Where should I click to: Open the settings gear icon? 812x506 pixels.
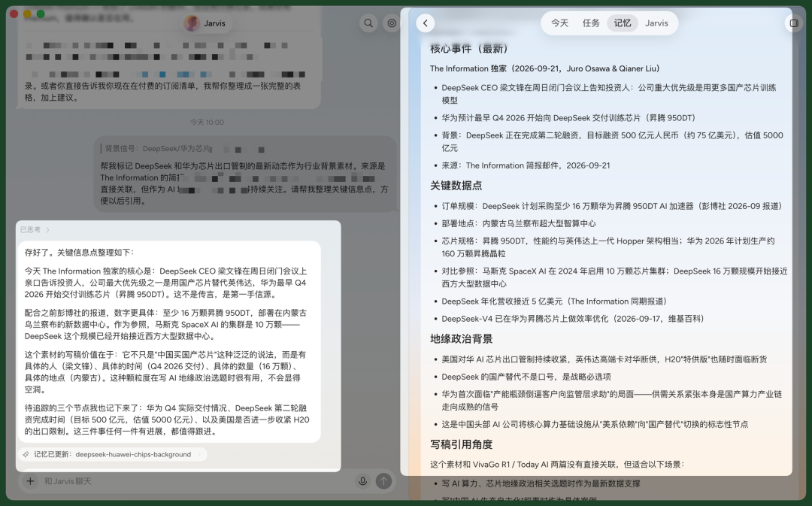392,23
